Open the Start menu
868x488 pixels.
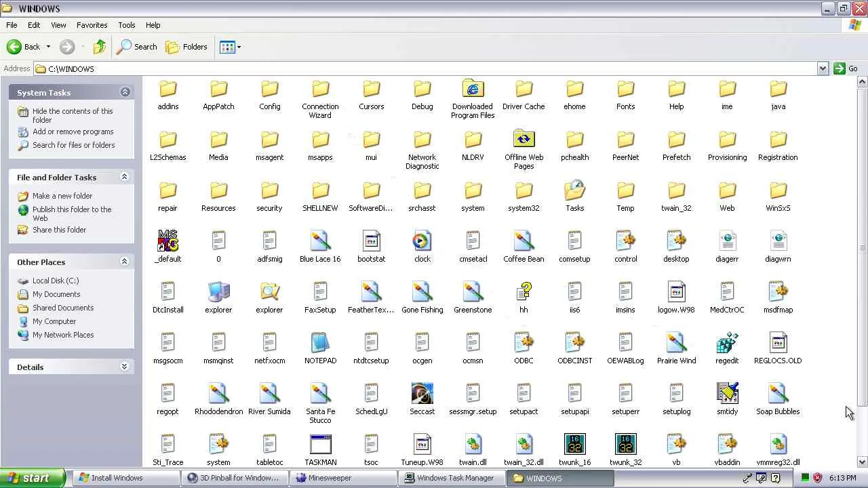pyautogui.click(x=33, y=478)
